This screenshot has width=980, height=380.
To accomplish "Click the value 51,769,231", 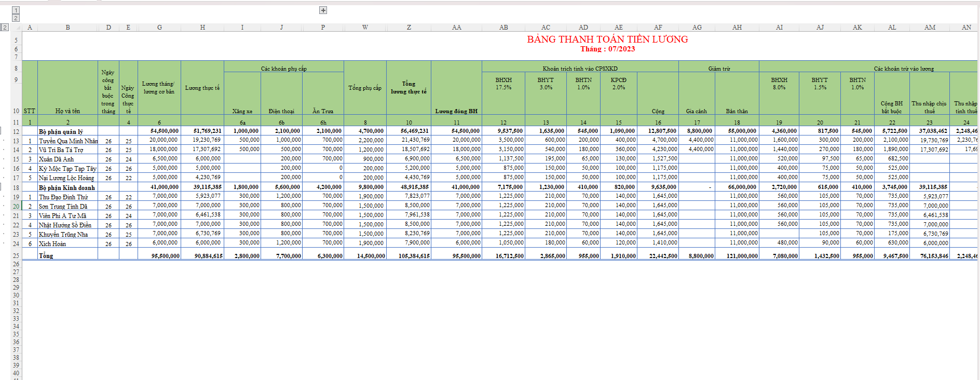I will tap(208, 131).
